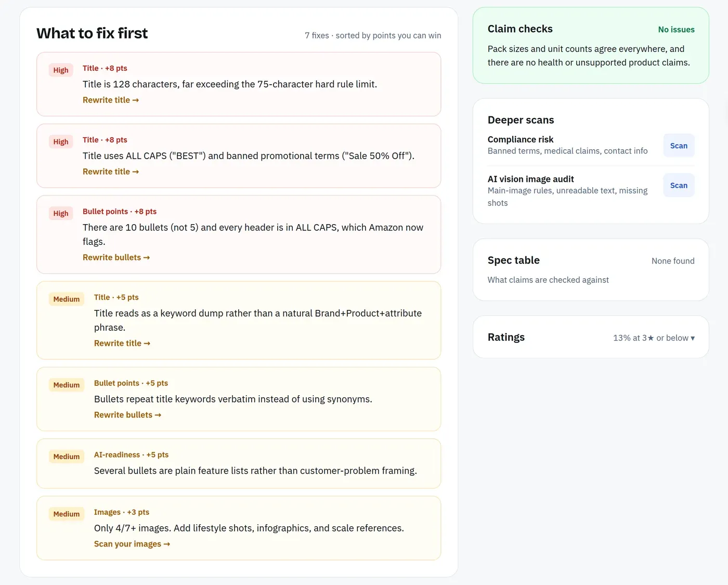Viewport: 728px width, 585px height.
Task: Select "7 fixes · sorted by points you can win" text
Action: [x=373, y=35]
